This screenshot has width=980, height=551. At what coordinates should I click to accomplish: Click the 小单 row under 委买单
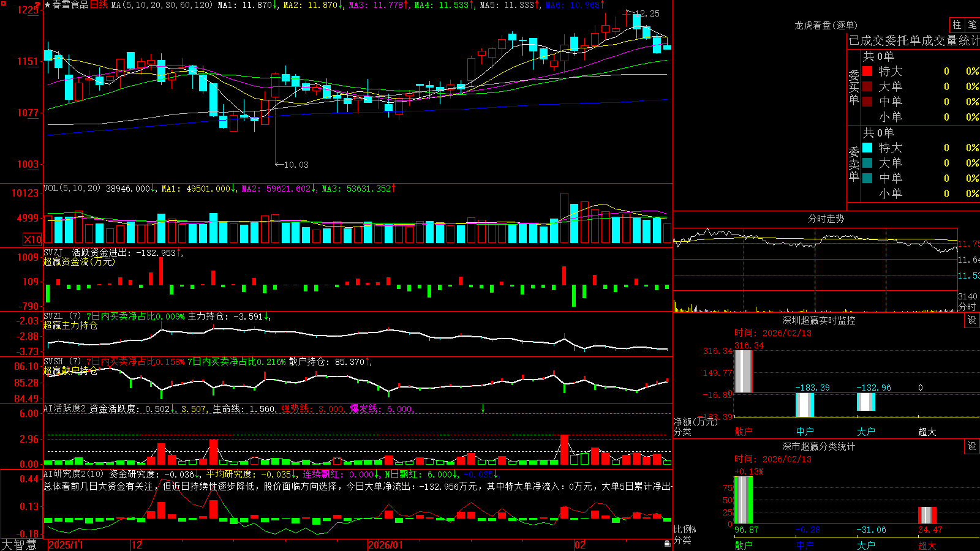click(921, 117)
